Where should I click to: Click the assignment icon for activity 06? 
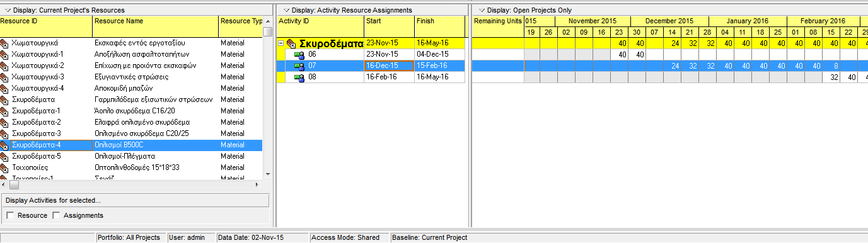[299, 55]
